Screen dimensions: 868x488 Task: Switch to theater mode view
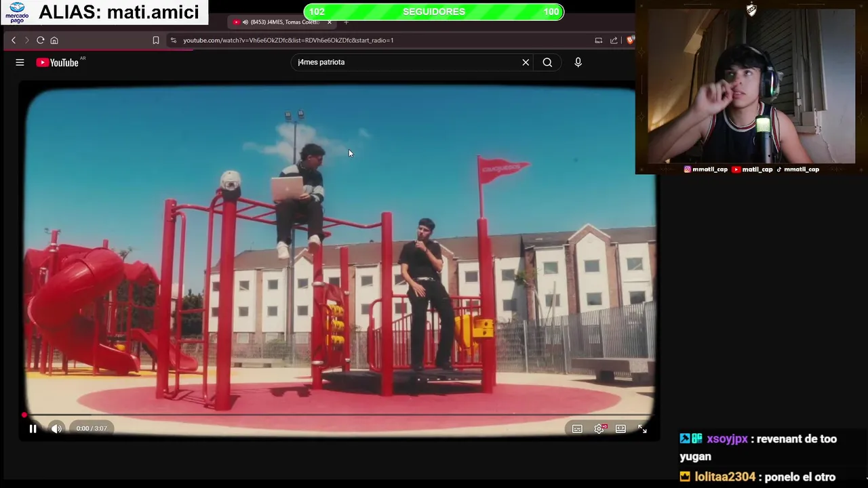click(x=620, y=428)
